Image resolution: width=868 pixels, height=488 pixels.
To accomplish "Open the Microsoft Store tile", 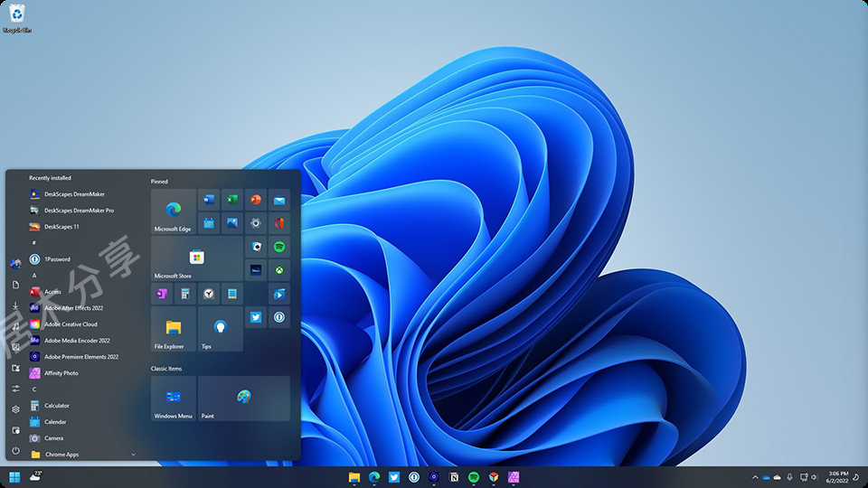I will 197,258.
